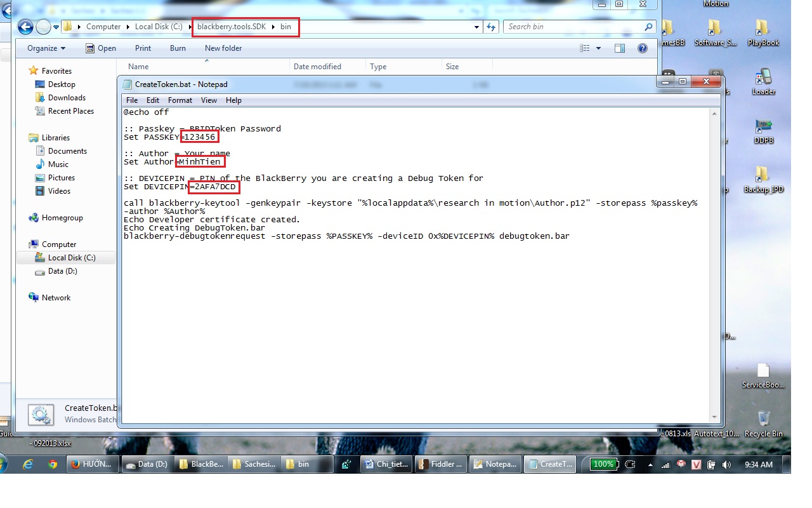Open the Notepad File menu

tap(132, 100)
